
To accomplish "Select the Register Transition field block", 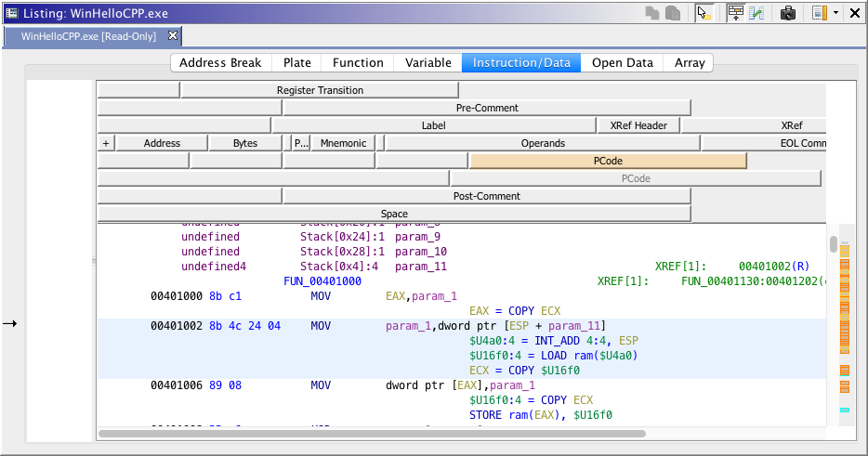I will pyautogui.click(x=320, y=90).
